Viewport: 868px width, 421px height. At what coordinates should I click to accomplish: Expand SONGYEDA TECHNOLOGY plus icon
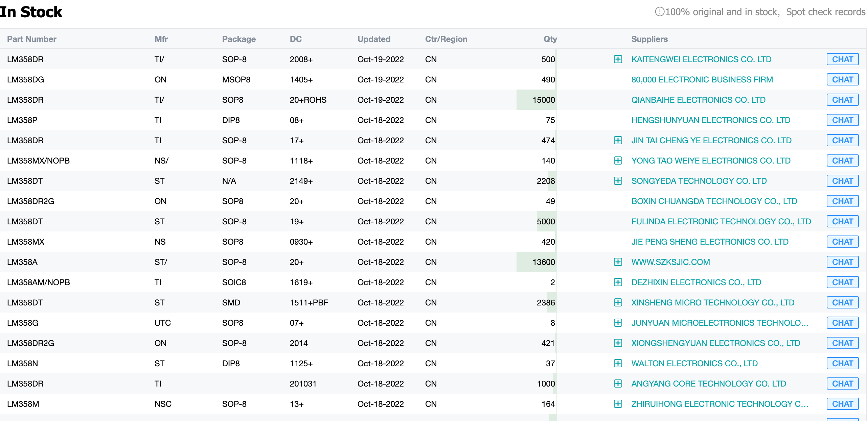pos(618,181)
